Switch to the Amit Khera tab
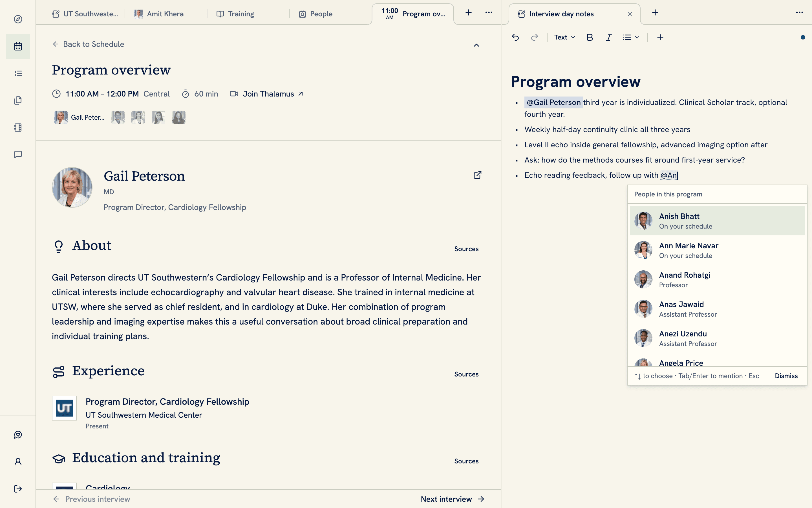Screen dimensions: 812x508 [x=159, y=14]
